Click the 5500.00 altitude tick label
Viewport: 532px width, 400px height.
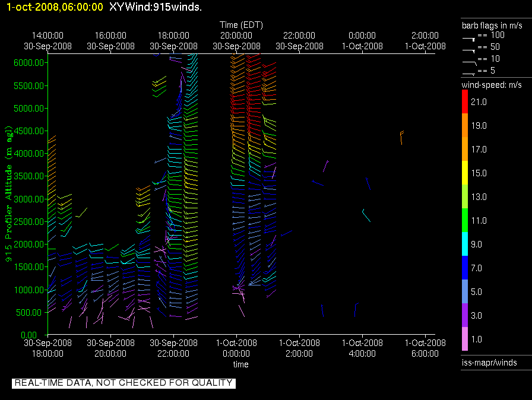(29, 86)
